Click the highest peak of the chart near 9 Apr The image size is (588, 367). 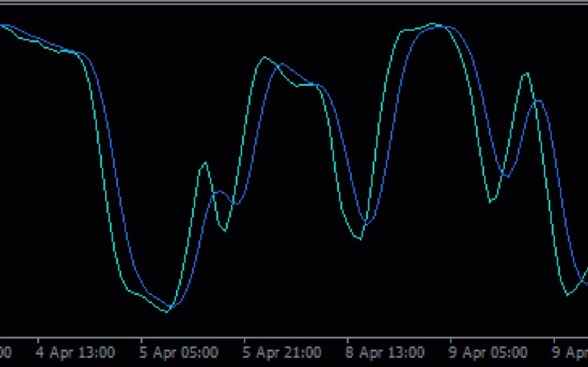pos(433,24)
